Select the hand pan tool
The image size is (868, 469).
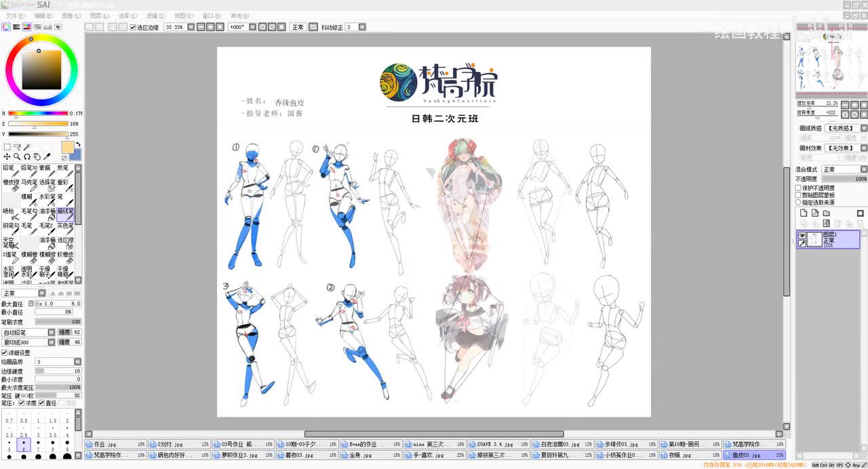(x=37, y=157)
